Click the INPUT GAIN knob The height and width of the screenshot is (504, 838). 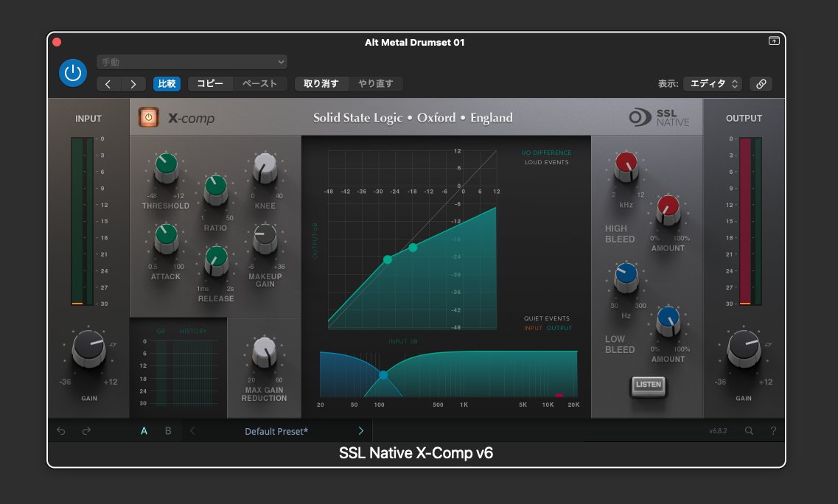(x=89, y=348)
